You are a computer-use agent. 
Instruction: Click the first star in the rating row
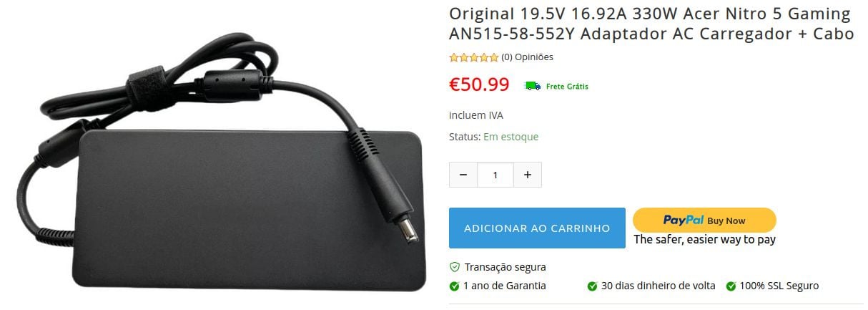pos(453,57)
